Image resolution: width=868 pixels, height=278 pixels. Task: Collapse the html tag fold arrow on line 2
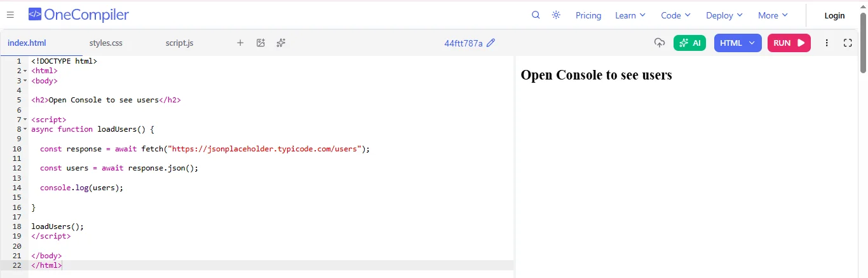tap(25, 71)
